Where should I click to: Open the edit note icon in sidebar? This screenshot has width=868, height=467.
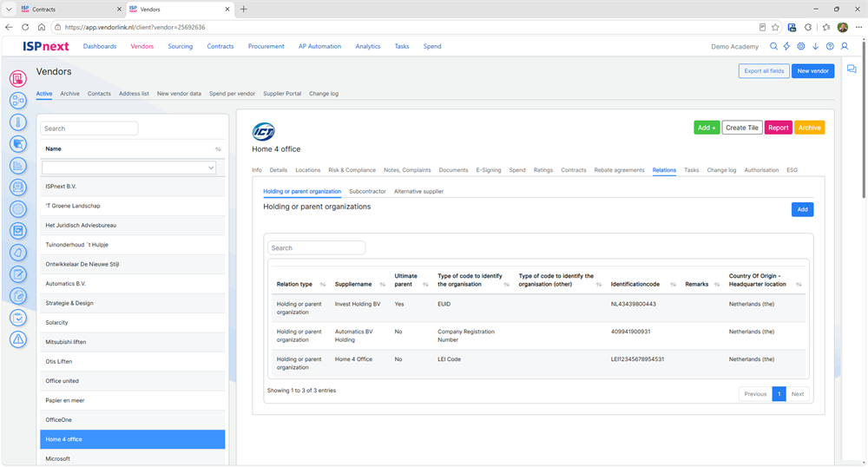[x=17, y=274]
